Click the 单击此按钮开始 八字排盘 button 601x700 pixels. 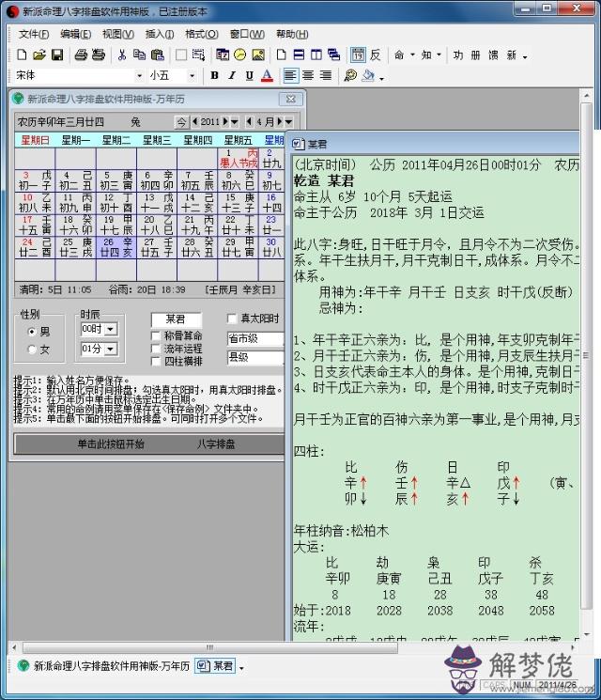click(149, 443)
